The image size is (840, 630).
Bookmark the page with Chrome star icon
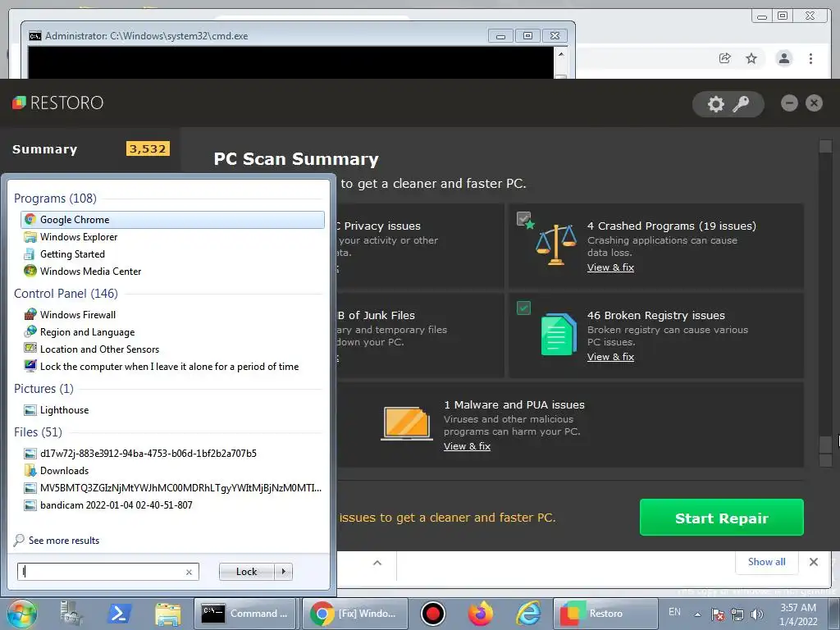751,58
